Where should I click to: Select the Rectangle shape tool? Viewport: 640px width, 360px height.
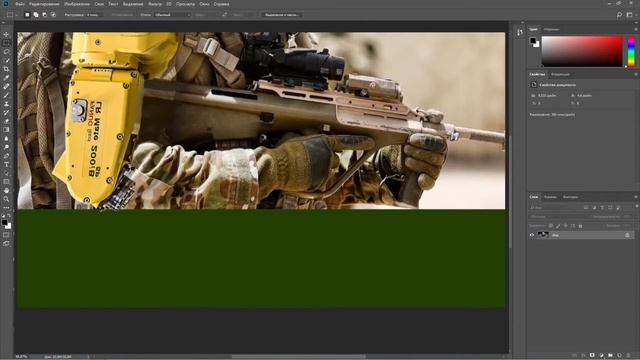6,182
